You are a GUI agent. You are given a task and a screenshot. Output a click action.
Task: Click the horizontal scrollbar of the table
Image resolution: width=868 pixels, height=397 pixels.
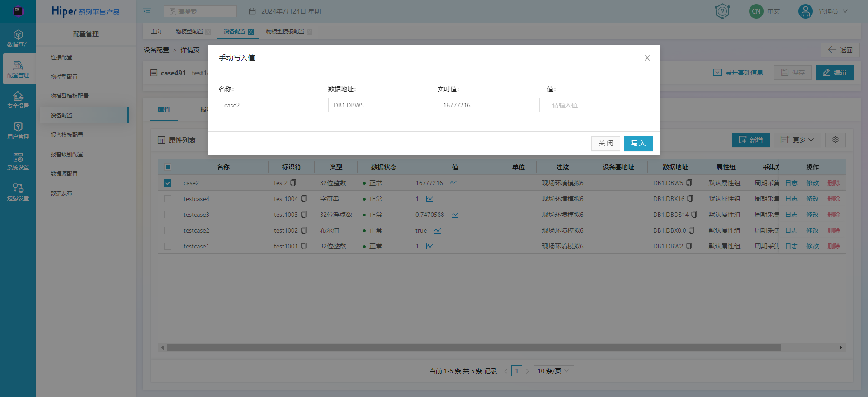tap(474, 347)
